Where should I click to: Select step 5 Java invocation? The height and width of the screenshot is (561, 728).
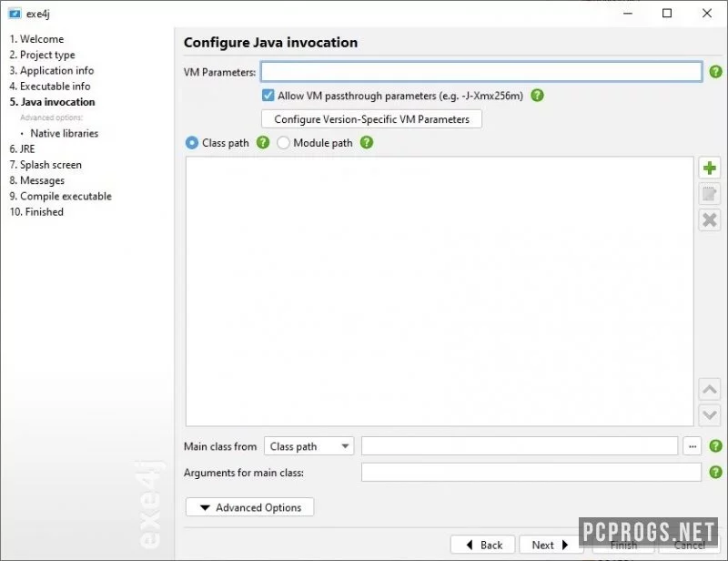[53, 102]
